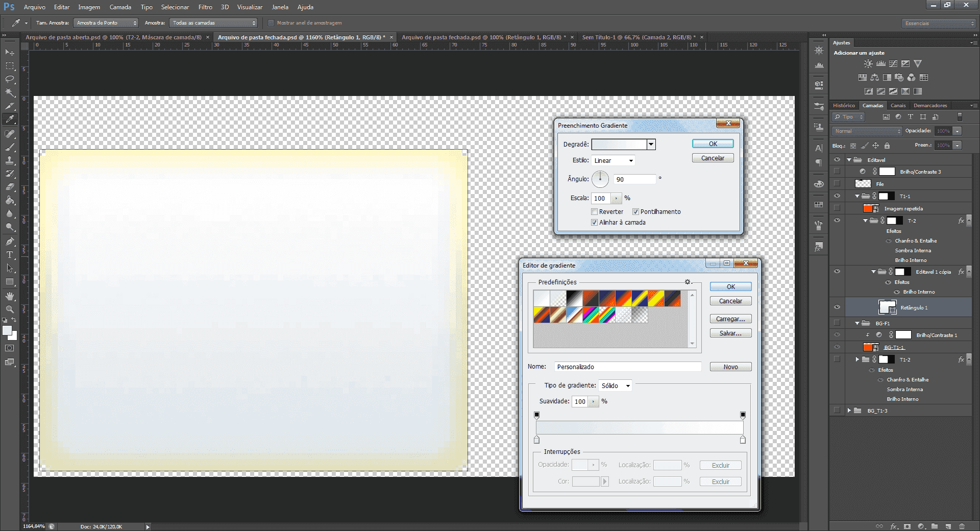The width and height of the screenshot is (980, 531).
Task: Select the Pen tool
Action: (10, 241)
